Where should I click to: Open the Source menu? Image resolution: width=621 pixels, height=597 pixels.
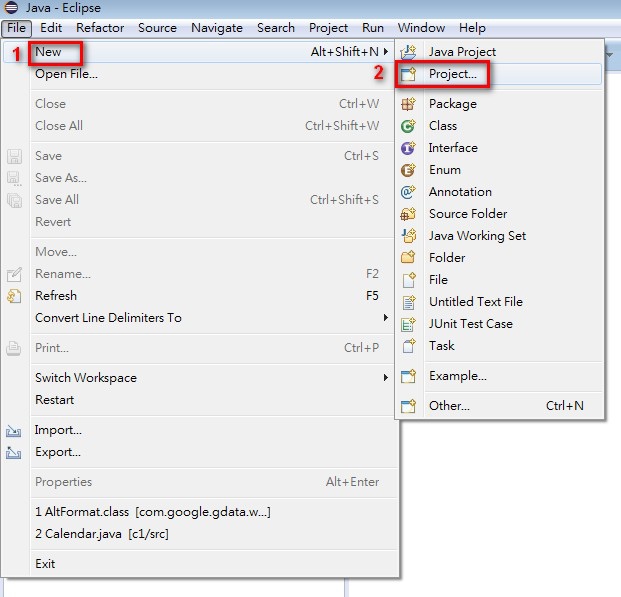(157, 28)
